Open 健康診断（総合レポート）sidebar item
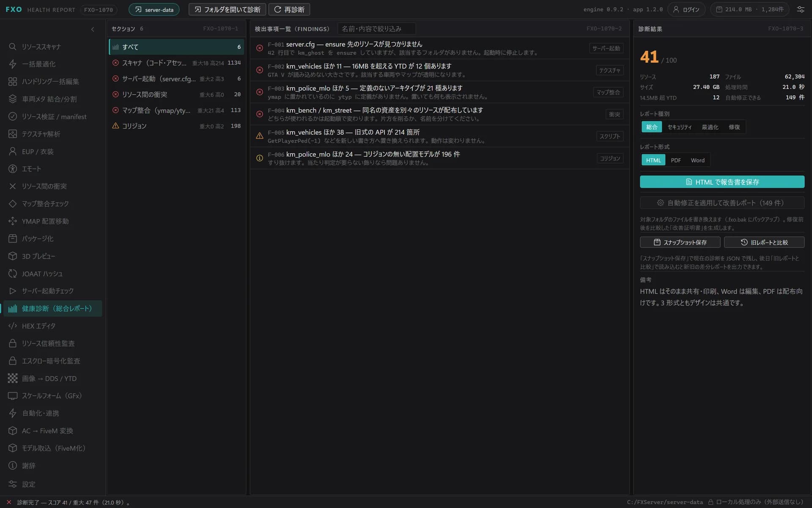The image size is (812, 508). 53,308
